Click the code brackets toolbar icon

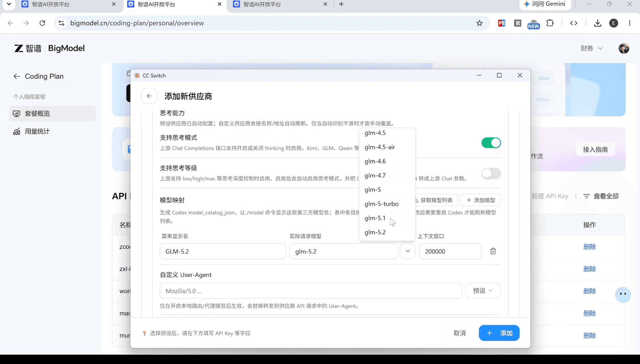[574, 23]
